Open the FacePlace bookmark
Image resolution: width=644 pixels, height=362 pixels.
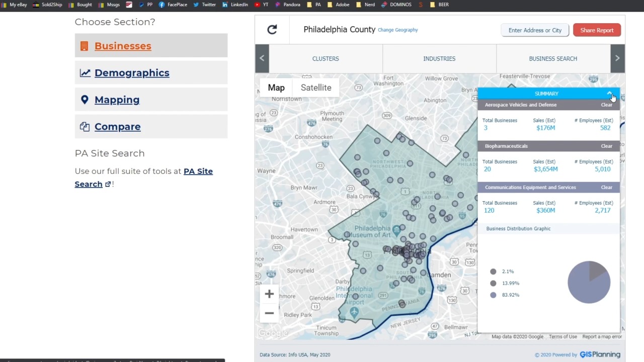point(173,5)
